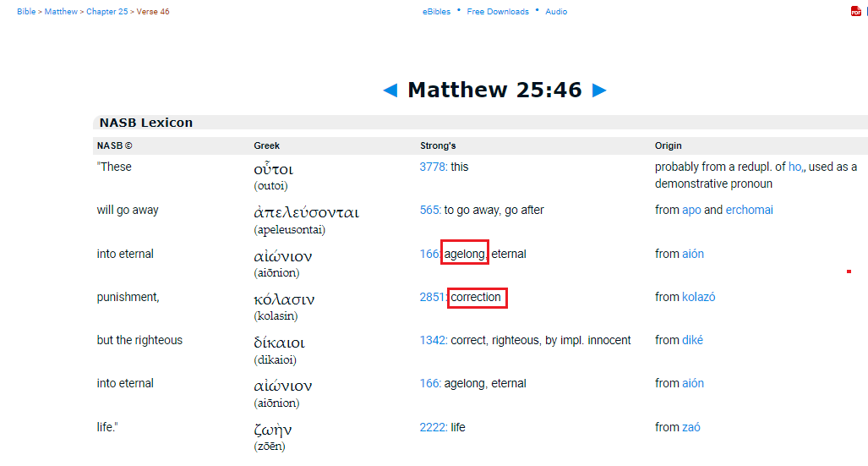Navigate to Chapter 25 breadcrumb
Viewport: 868px width, 466px height.
click(x=107, y=12)
